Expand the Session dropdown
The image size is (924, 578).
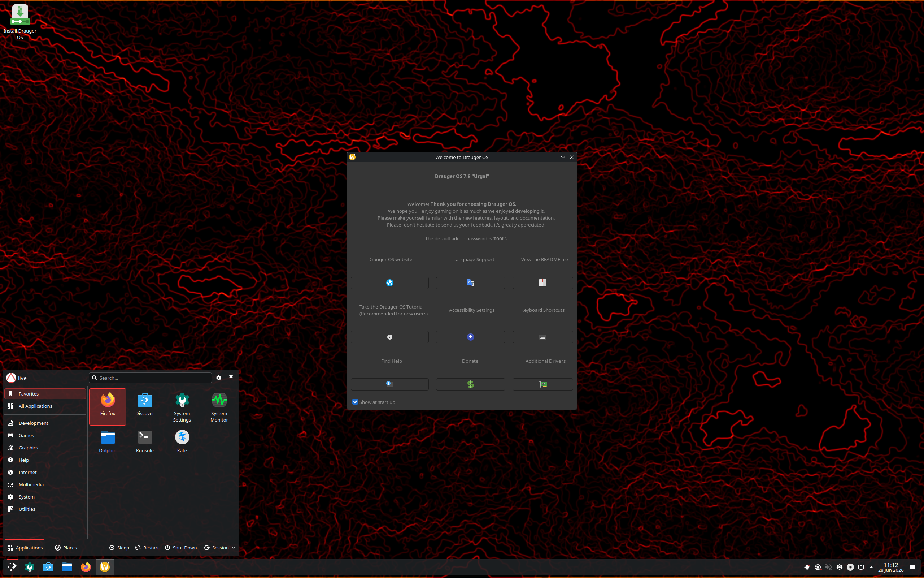tap(219, 548)
